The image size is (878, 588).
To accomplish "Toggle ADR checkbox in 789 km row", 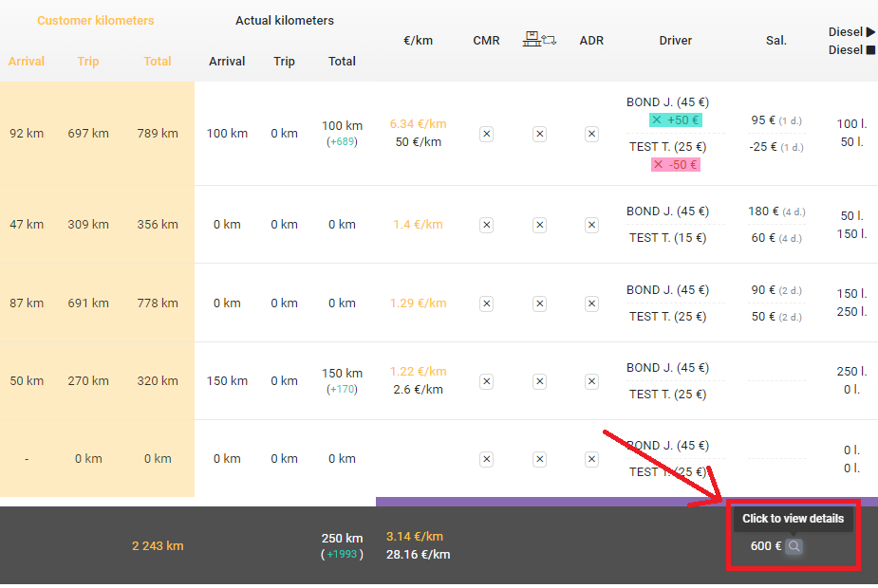I will [591, 135].
